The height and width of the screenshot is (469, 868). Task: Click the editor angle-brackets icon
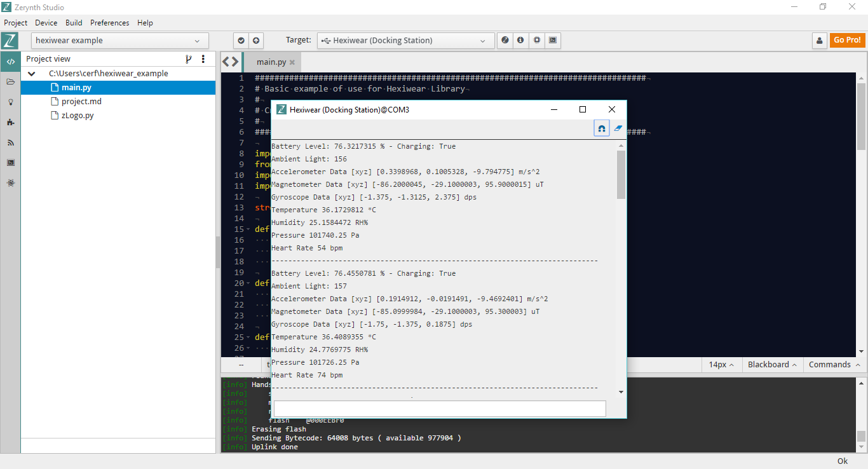coord(231,62)
